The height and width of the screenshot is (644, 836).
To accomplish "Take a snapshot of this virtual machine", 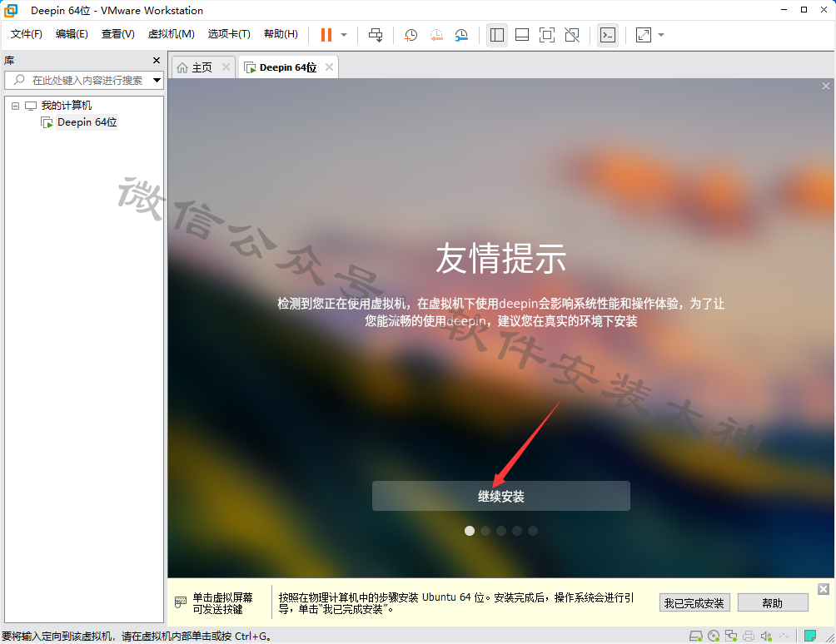I will pos(411,35).
